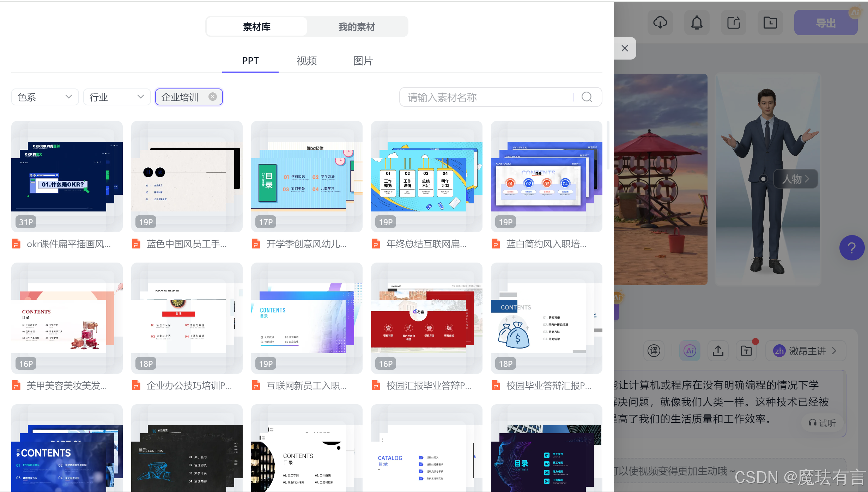
Task: Click PPT file icon beside 互联网新员工
Action: (x=256, y=386)
